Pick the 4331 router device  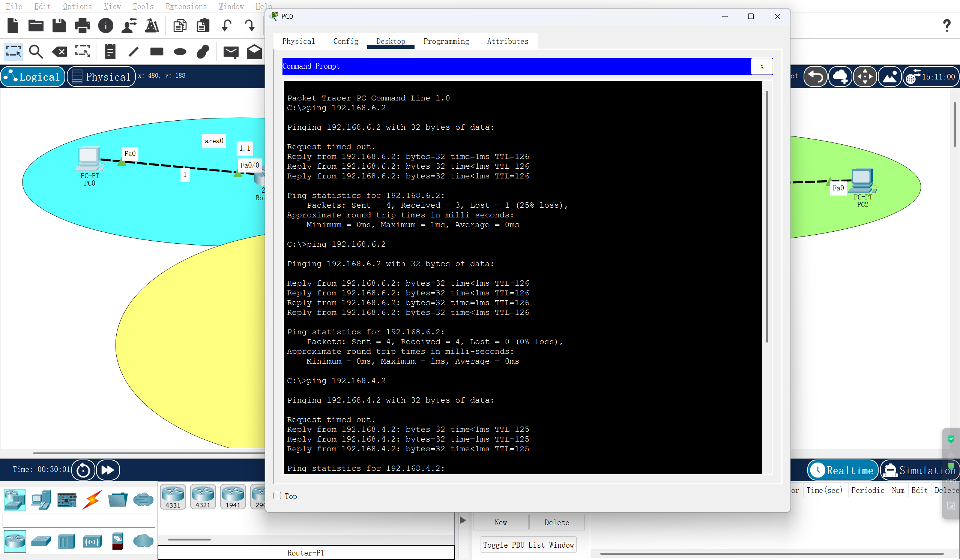(x=173, y=496)
